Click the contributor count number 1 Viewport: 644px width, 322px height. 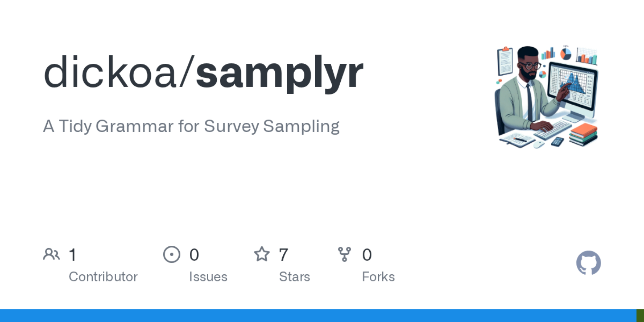[73, 255]
